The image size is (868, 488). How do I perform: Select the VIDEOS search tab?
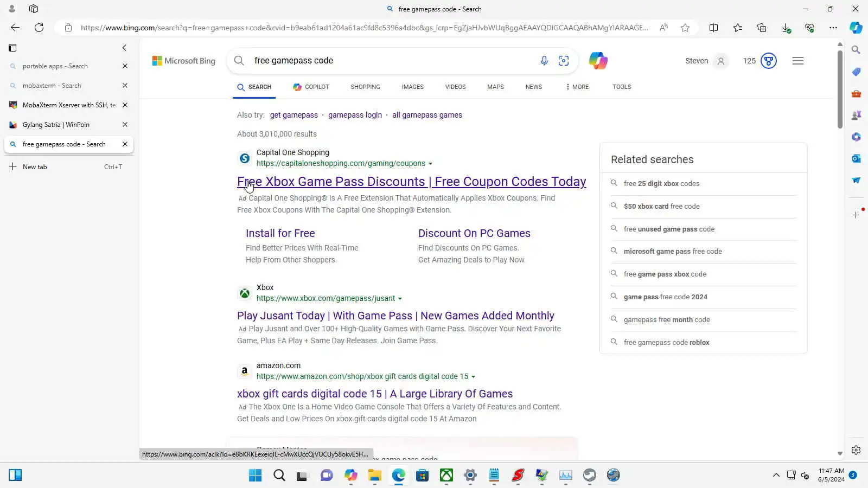click(455, 87)
